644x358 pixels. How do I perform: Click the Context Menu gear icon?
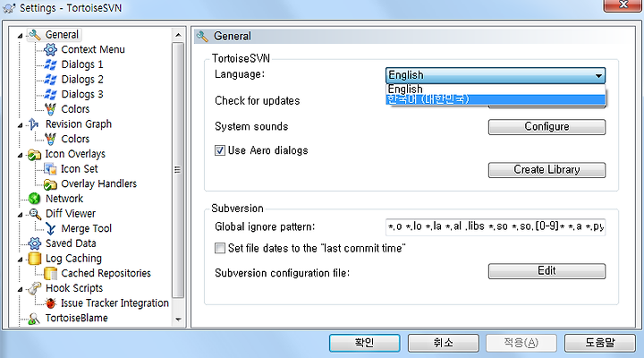pyautogui.click(x=50, y=50)
